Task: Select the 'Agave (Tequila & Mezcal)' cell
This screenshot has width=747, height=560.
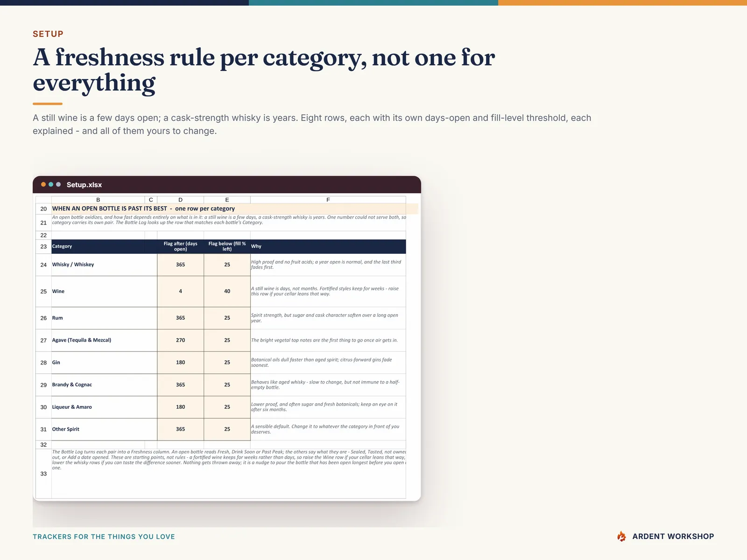Action: click(x=104, y=340)
